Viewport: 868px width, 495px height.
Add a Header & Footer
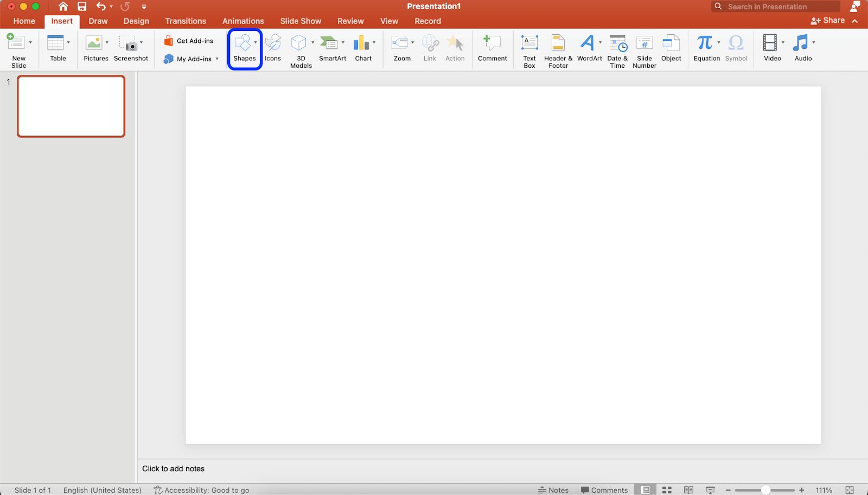pyautogui.click(x=557, y=49)
